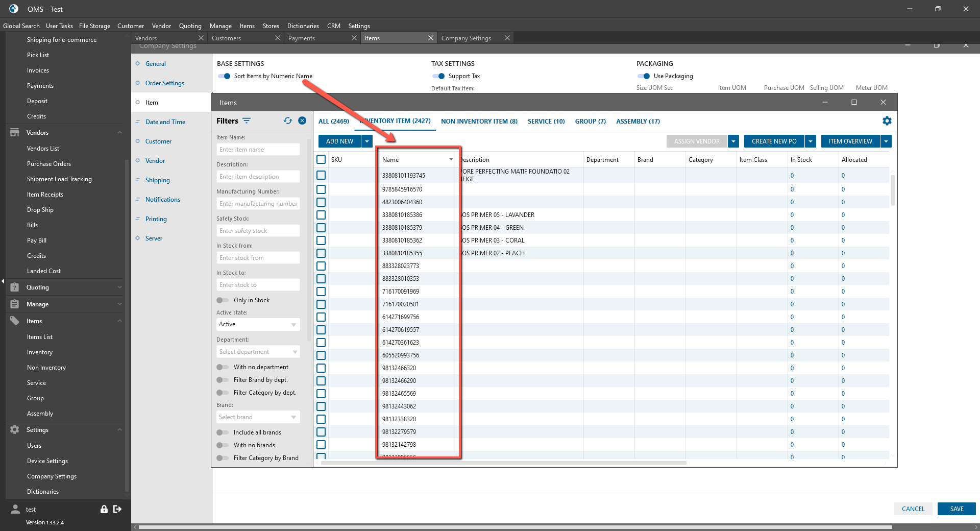Click the logout icon next to test user

click(117, 509)
